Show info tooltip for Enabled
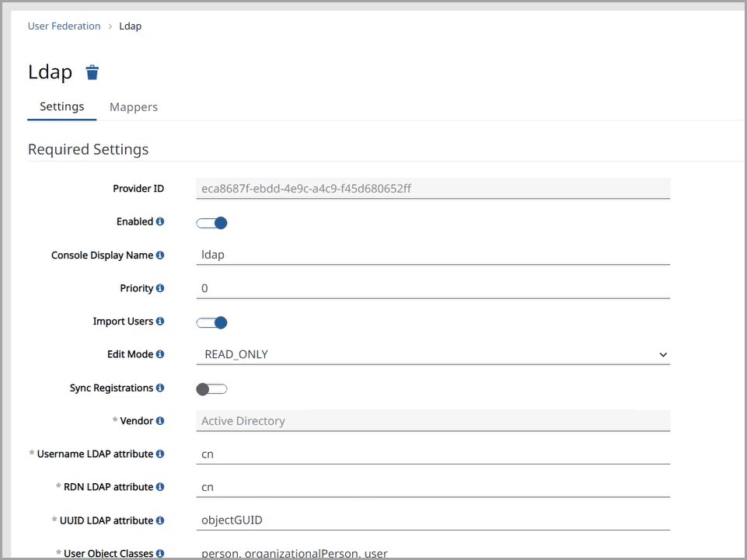Viewport: 747px width, 560px height. point(160,221)
